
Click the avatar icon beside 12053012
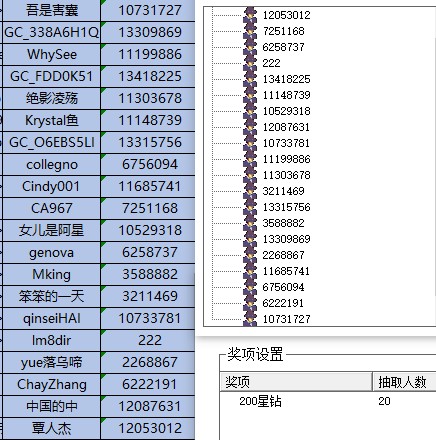pos(250,15)
